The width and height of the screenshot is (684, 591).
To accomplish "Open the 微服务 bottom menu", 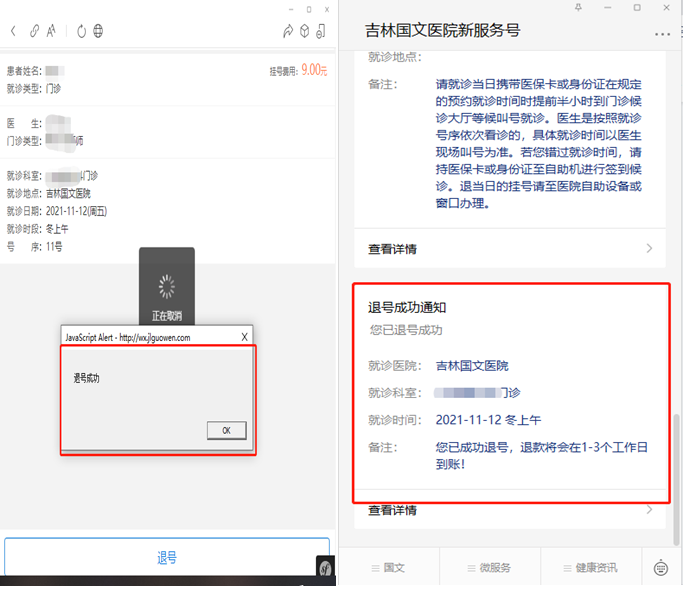I will point(489,568).
